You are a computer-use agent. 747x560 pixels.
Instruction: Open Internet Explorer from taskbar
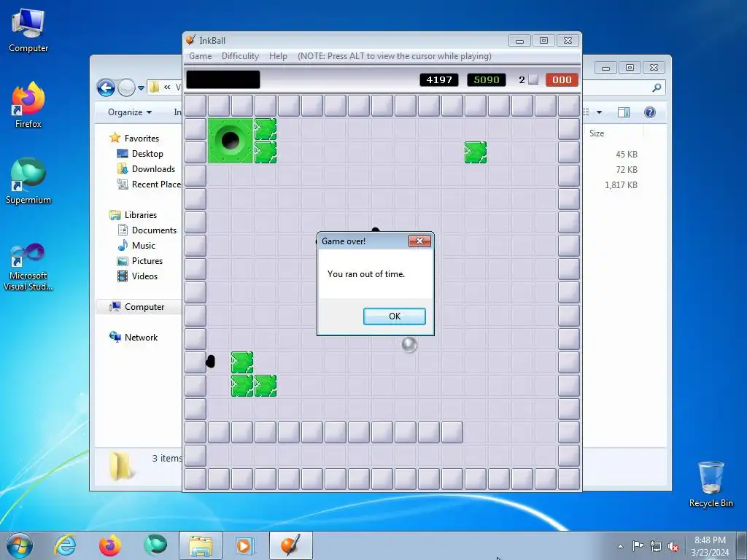click(x=65, y=545)
